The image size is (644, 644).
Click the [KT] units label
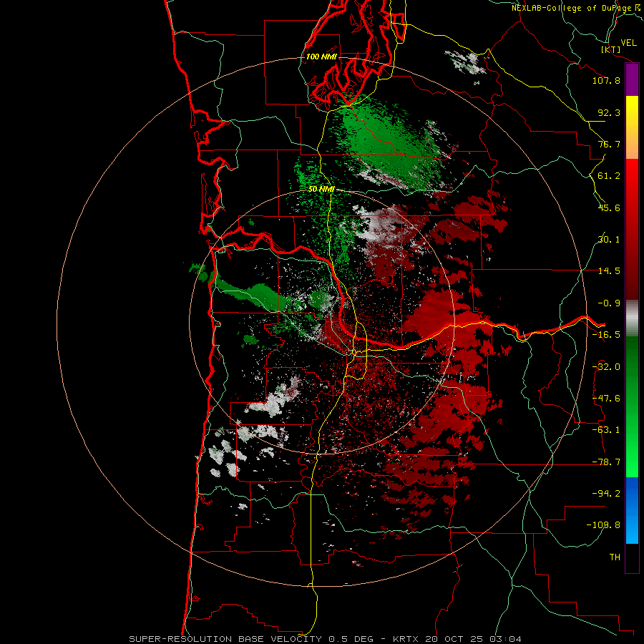click(611, 49)
